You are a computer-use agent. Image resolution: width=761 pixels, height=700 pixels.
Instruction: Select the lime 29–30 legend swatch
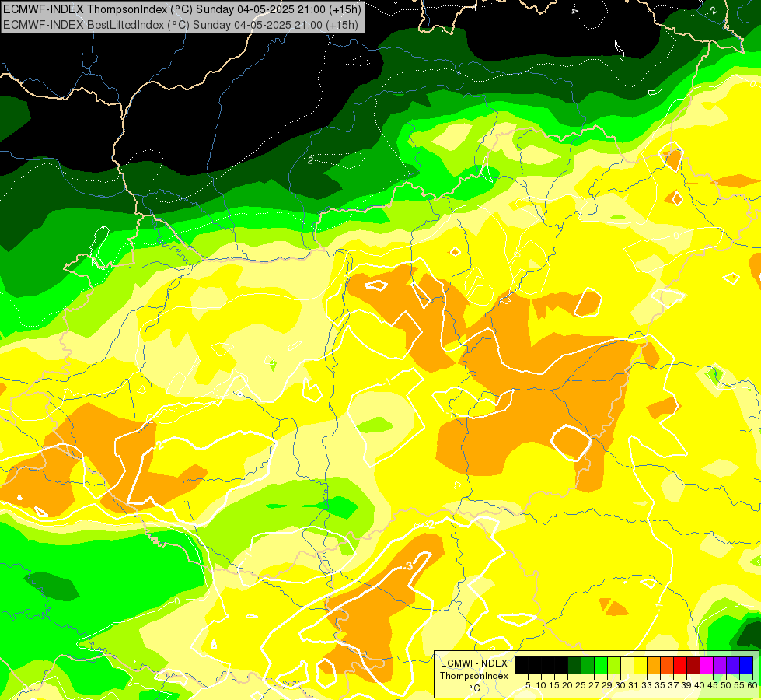613,666
